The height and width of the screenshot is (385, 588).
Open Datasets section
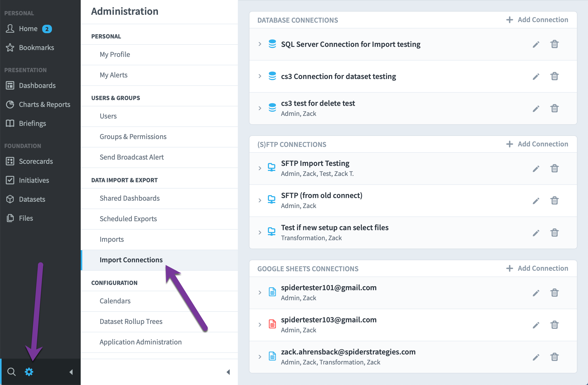[x=26, y=199]
